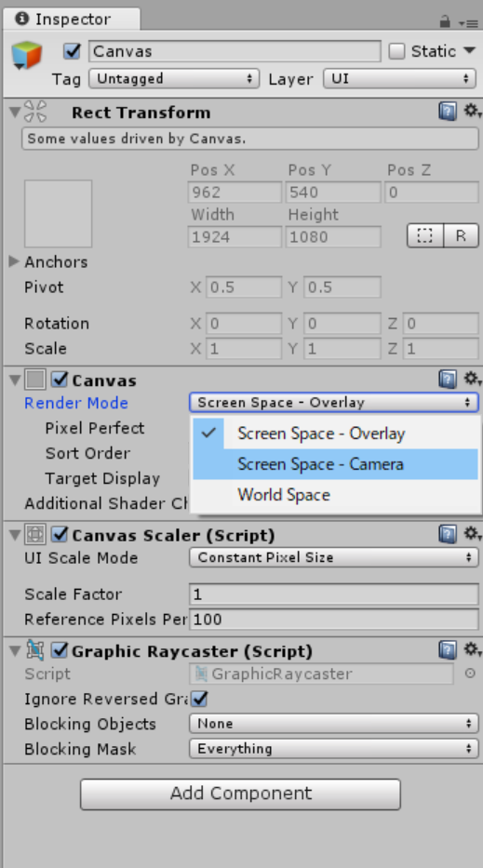Collapse the Canvas Scaler foldout
483x868 pixels.
pos(15,535)
